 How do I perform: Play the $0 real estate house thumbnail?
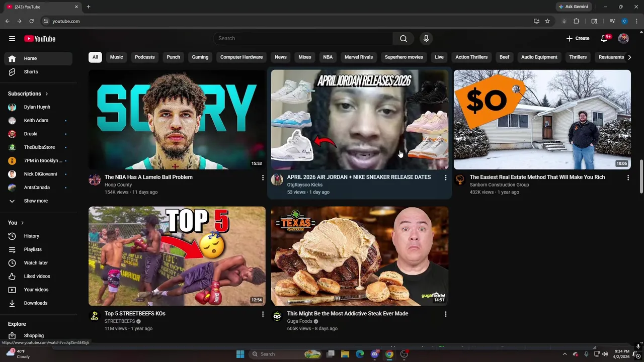[542, 120]
